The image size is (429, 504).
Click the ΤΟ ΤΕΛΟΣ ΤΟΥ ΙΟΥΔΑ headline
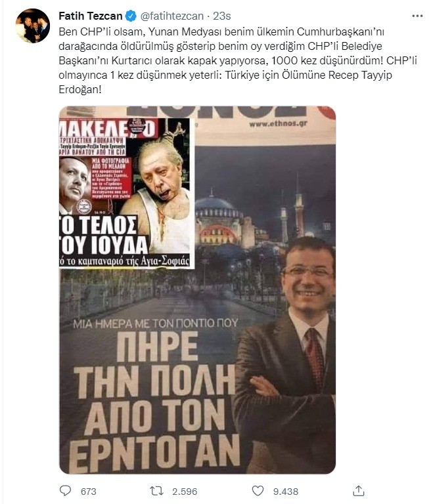pos(103,235)
